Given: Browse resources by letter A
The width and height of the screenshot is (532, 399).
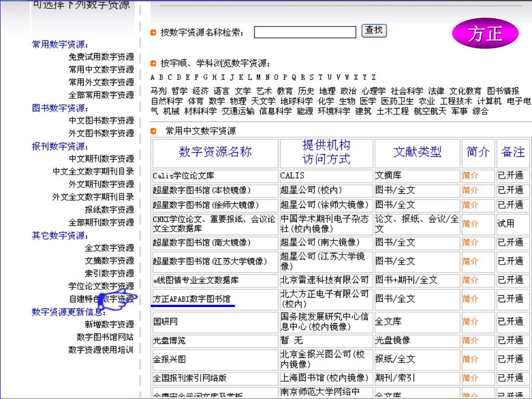Looking at the screenshot, I should [153, 77].
